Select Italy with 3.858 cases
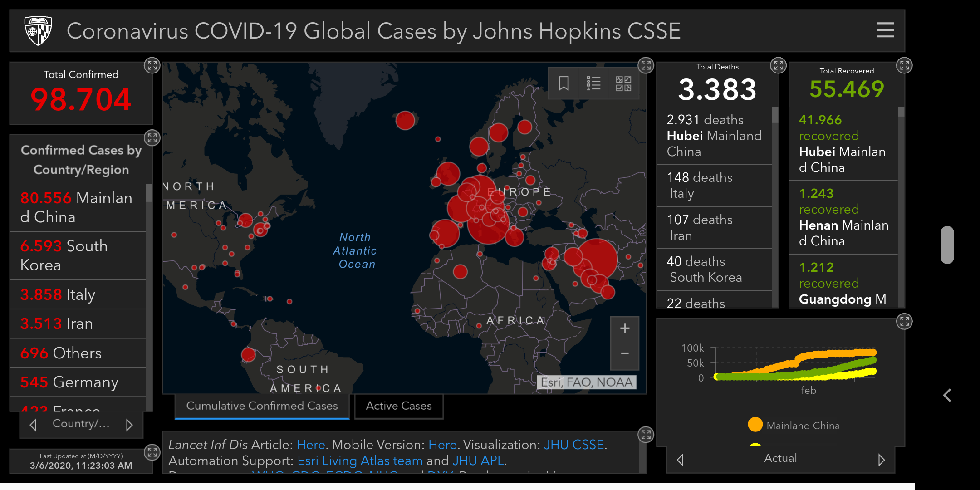 tap(78, 294)
